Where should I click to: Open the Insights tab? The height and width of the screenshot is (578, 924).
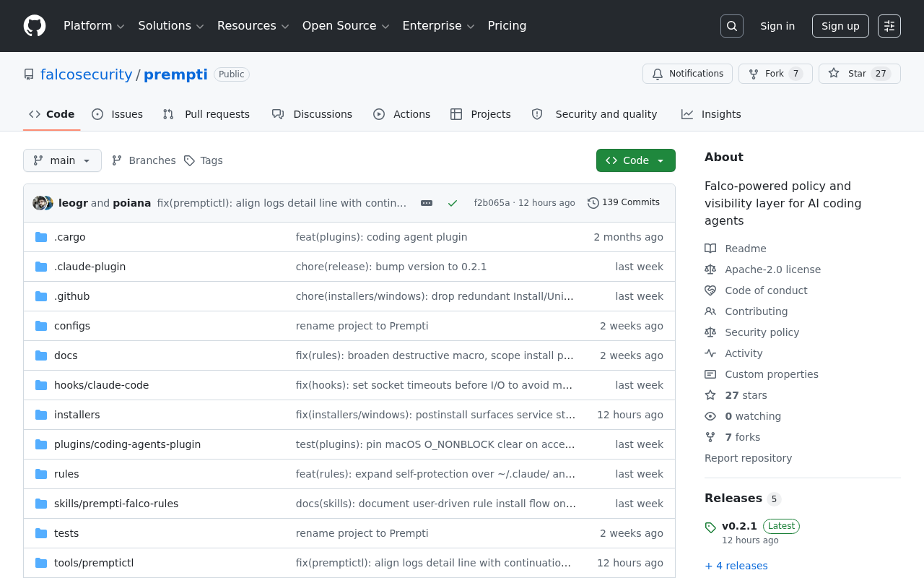711,114
